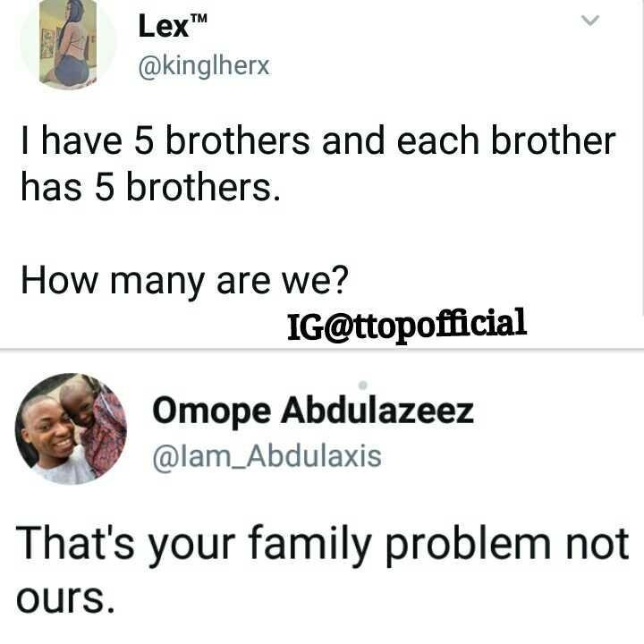Viewport: 644px width, 644px height.
Task: Click the divider line between the tweets
Action: 322,350
